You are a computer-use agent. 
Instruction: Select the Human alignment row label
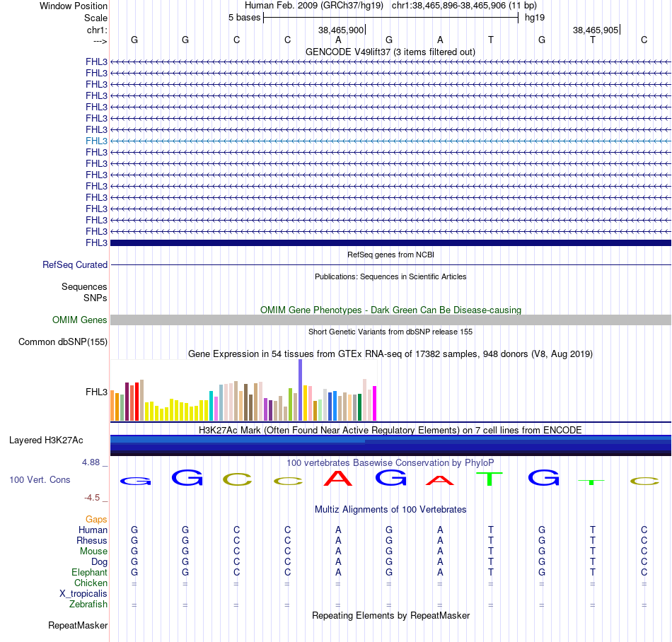tap(93, 530)
